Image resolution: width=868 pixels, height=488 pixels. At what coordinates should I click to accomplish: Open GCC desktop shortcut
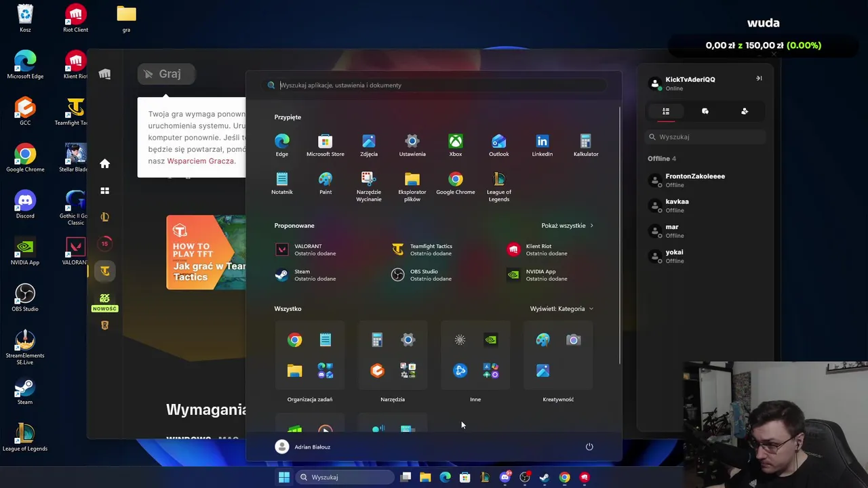click(x=25, y=111)
